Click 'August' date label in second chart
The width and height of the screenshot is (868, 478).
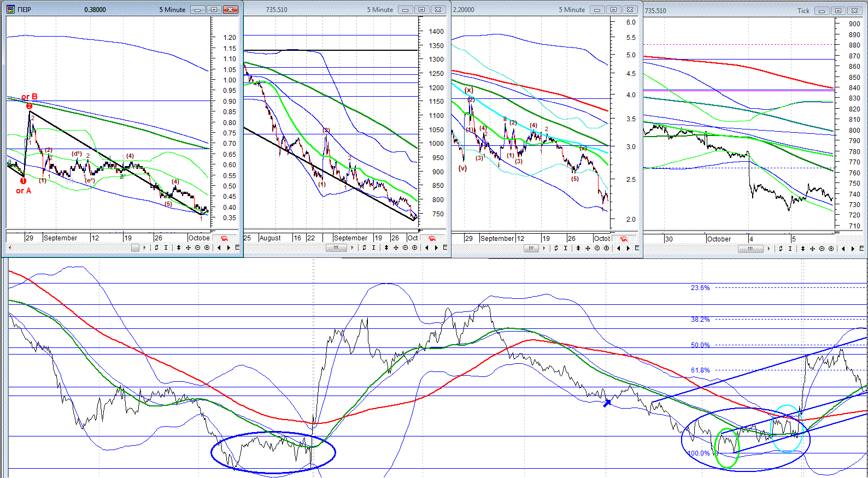[x=270, y=238]
